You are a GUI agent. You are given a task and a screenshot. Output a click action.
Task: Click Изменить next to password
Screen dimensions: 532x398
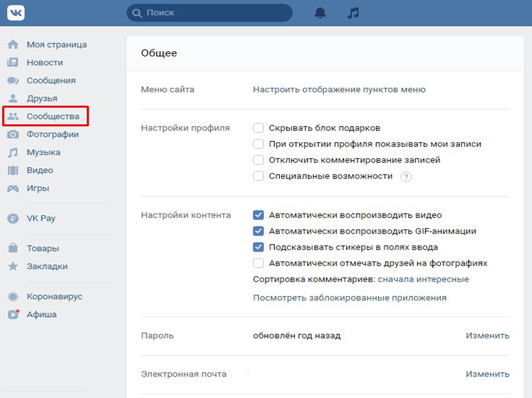click(487, 336)
